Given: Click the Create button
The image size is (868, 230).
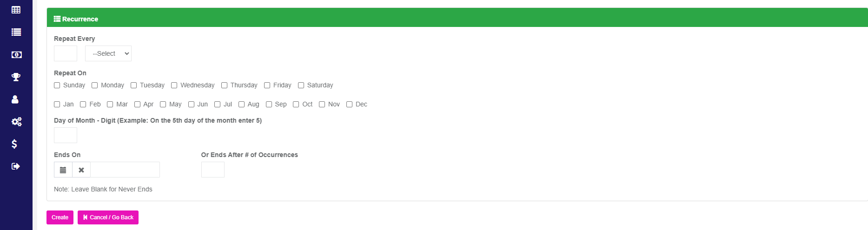Looking at the screenshot, I should 60,217.
